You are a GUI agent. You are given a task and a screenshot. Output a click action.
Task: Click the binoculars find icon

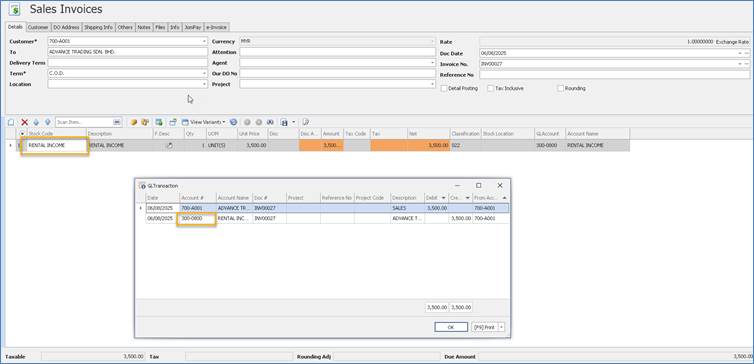[x=270, y=123]
